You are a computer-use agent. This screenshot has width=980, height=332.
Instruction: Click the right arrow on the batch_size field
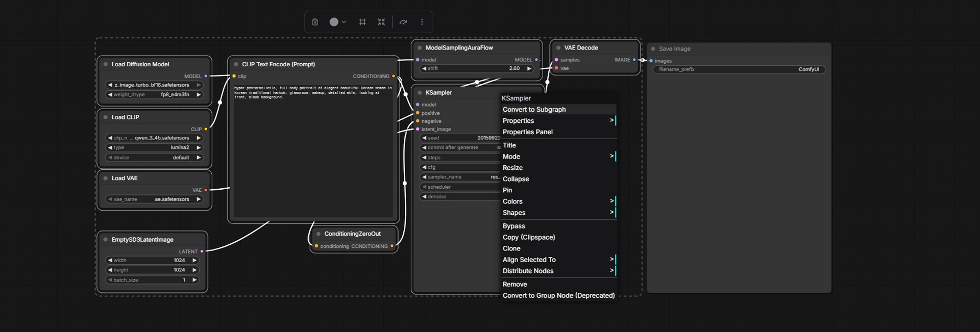click(194, 280)
